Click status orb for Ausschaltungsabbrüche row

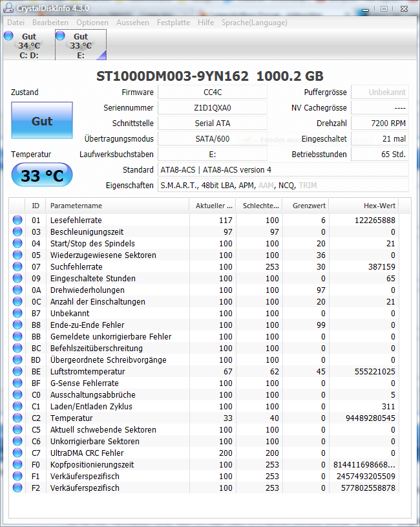17,394
